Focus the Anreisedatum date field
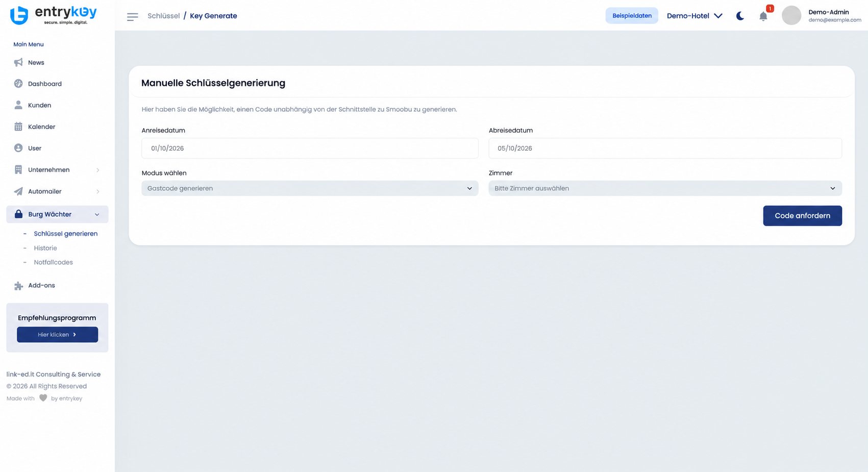This screenshot has width=868, height=472. tap(310, 148)
